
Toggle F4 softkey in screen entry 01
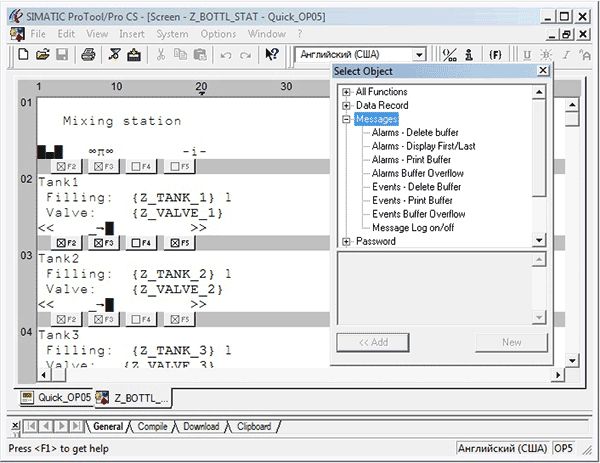tap(141, 166)
